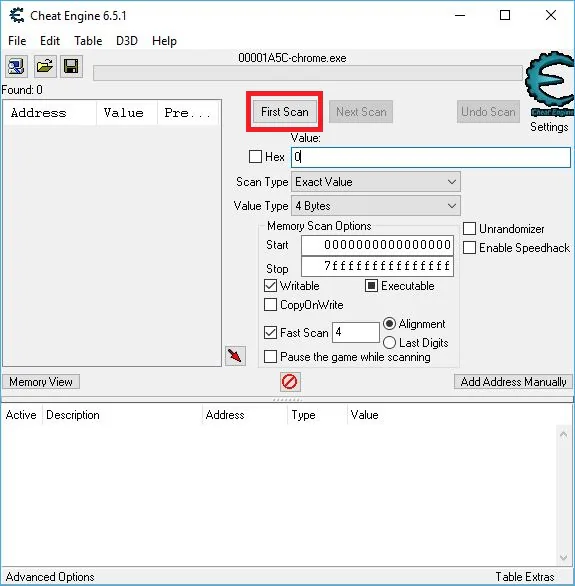Click the Value input field
The image size is (575, 586).
click(431, 157)
